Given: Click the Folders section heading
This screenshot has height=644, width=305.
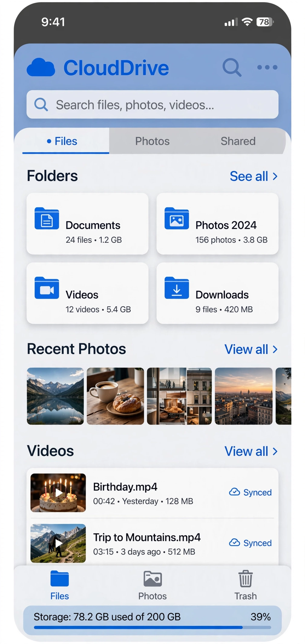Looking at the screenshot, I should [52, 176].
